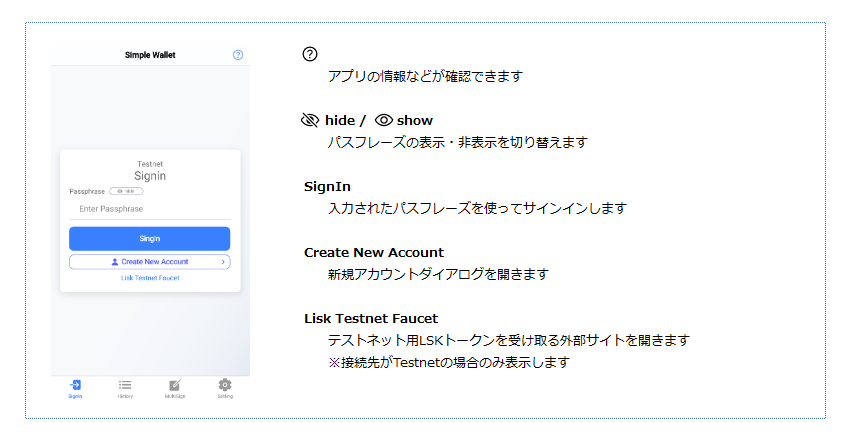Open the help icon beside Simple Wallet title
851x441 pixels.
(238, 55)
